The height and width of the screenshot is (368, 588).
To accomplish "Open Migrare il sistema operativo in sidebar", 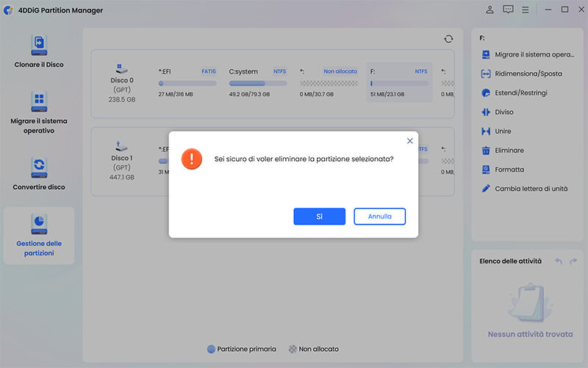I will coord(38,102).
